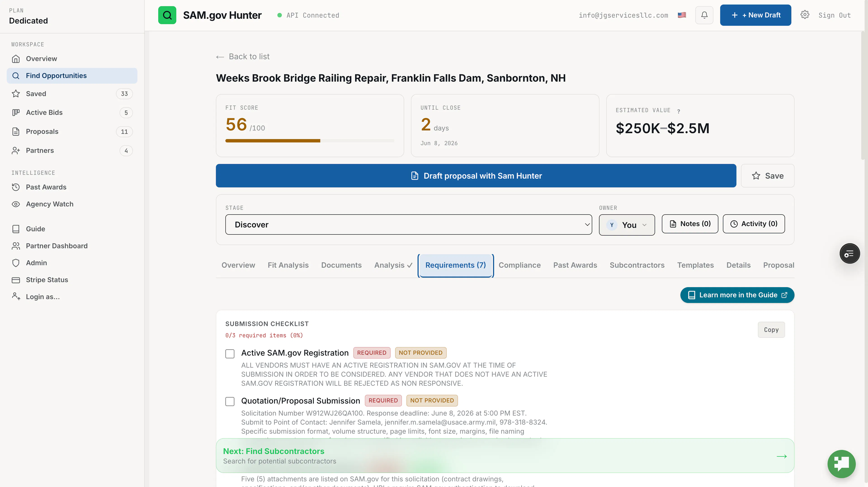
Task: Click Learn more in the Guide
Action: [x=737, y=295]
